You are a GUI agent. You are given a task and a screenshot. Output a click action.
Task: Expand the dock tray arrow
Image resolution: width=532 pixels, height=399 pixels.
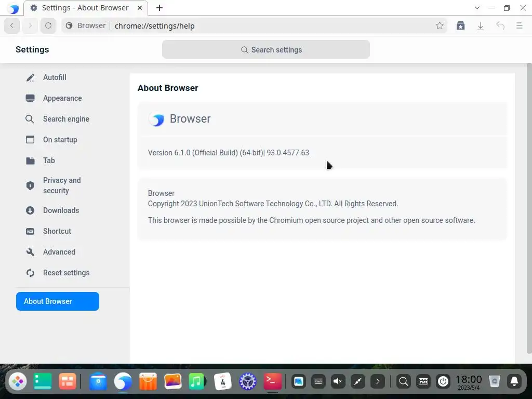pos(378,381)
